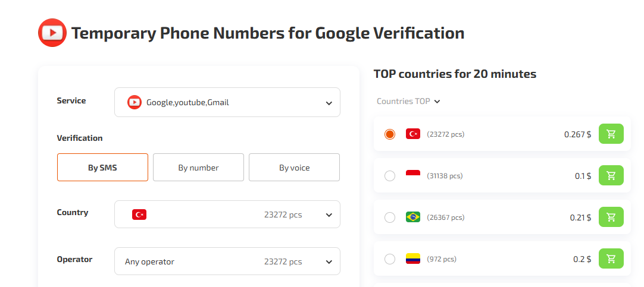
Task: Click the 0.21 $ price for Brazil
Action: [580, 217]
